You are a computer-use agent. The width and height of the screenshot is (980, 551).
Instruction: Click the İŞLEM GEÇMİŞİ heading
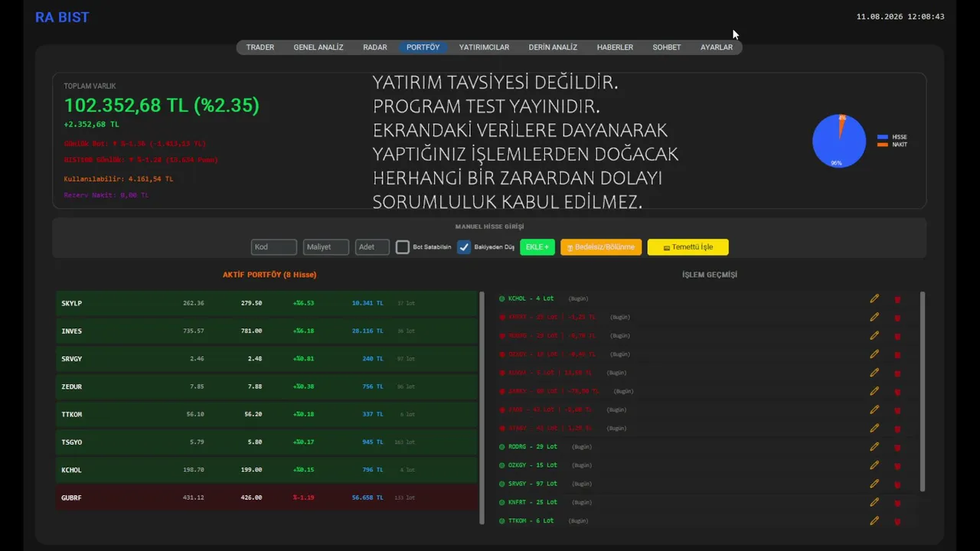click(710, 275)
